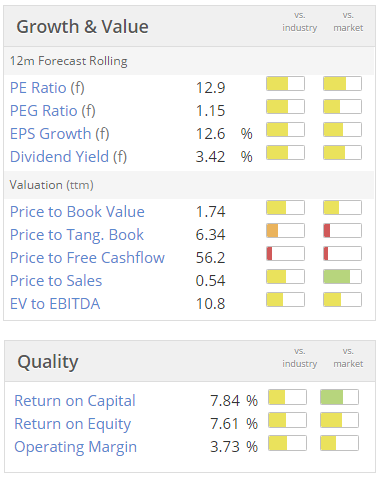
Task: Click the Quality section heading
Action: [48, 362]
